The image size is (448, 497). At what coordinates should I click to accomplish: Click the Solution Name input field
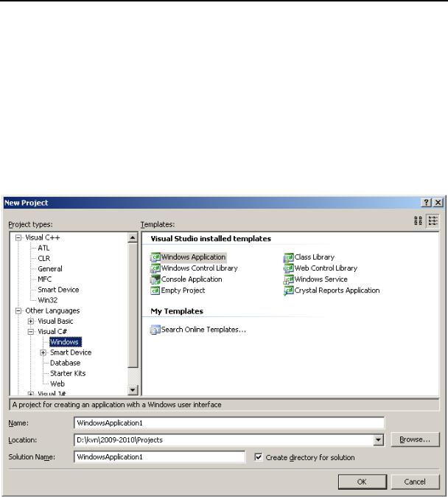pyautogui.click(x=160, y=457)
